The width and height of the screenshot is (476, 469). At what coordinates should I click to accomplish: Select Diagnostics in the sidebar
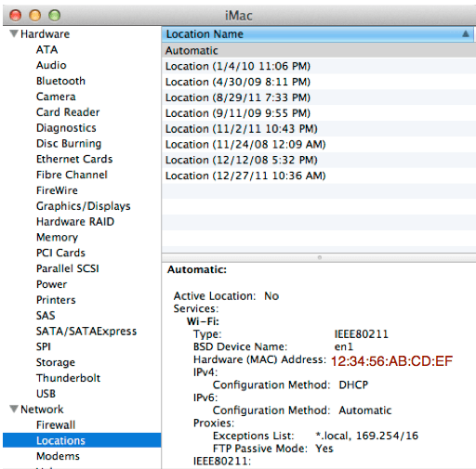pos(66,128)
